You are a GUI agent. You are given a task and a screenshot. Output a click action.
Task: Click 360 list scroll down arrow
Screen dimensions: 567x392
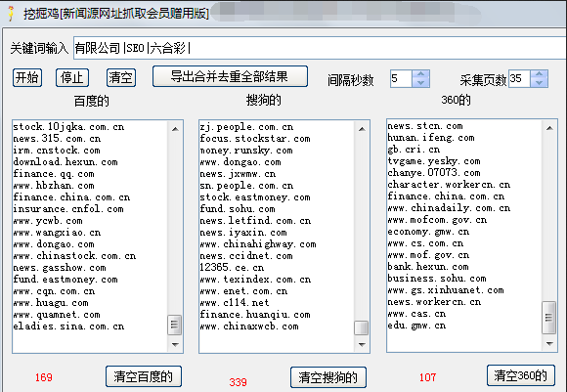tap(549, 343)
